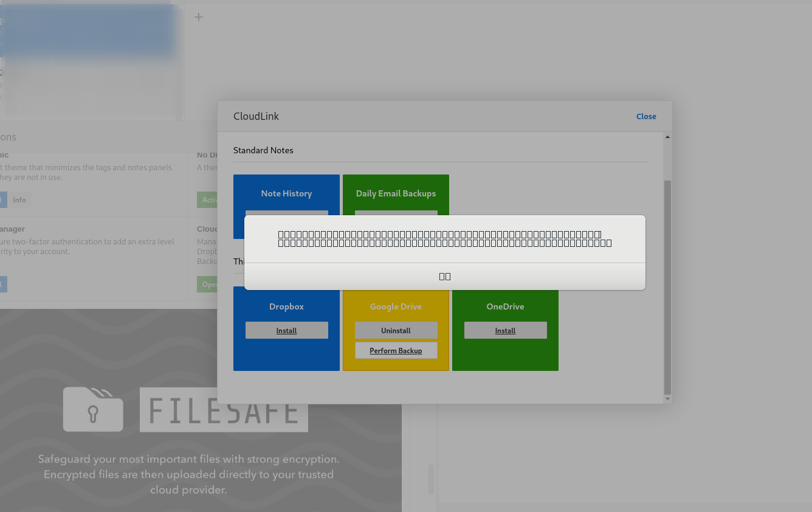812x512 pixels.
Task: Add a new tab with the plus icon
Action: pyautogui.click(x=198, y=17)
